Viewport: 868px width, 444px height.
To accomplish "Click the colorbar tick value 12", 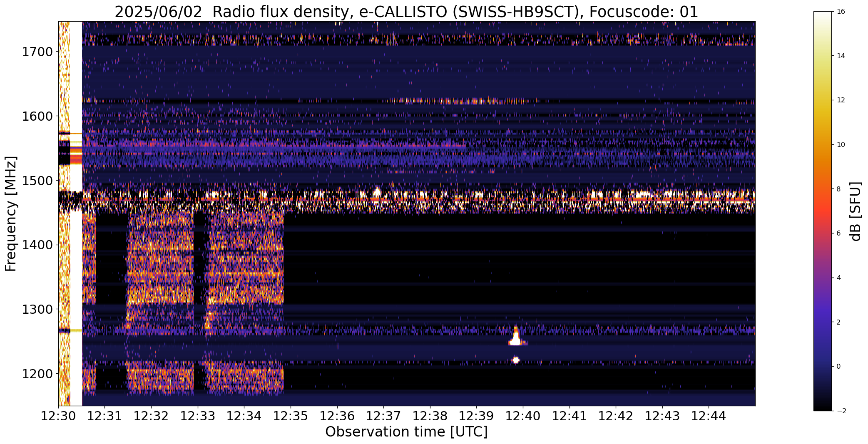I will coord(841,100).
